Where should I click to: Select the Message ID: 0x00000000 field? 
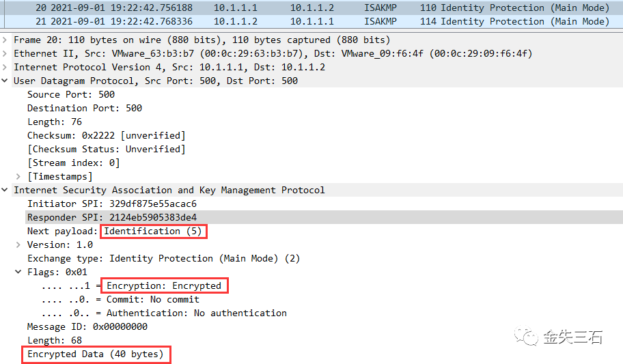(x=87, y=326)
